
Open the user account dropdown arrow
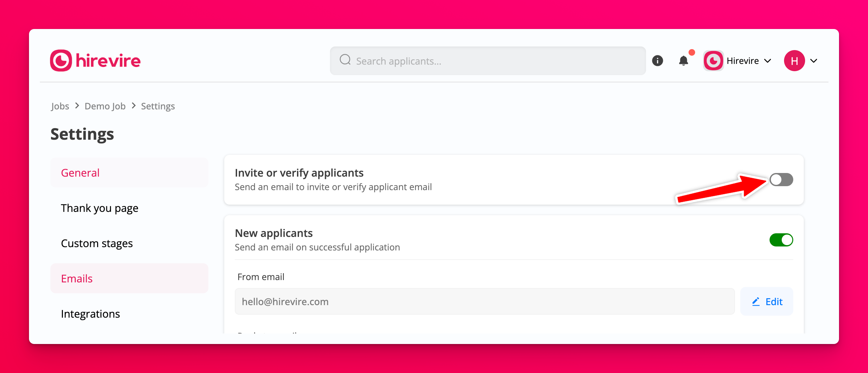click(814, 61)
